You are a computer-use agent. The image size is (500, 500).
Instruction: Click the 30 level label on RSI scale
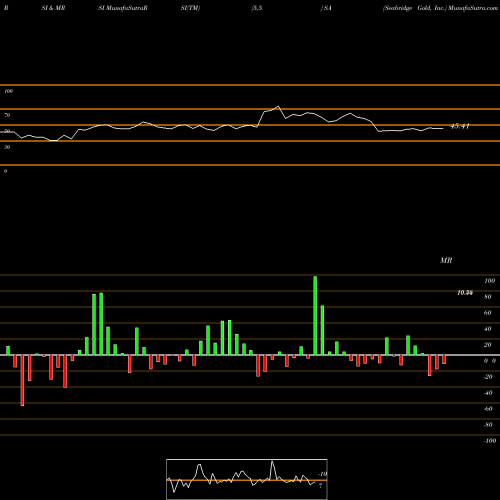(7, 147)
